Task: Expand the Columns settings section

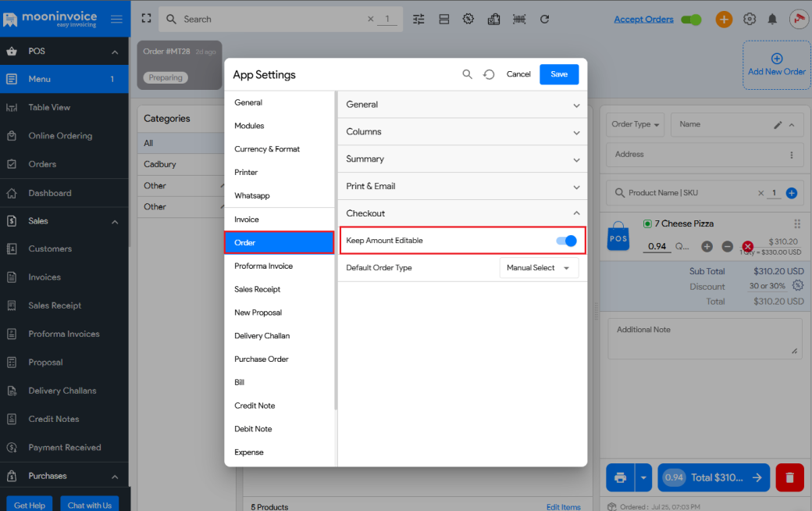Action: (x=462, y=132)
